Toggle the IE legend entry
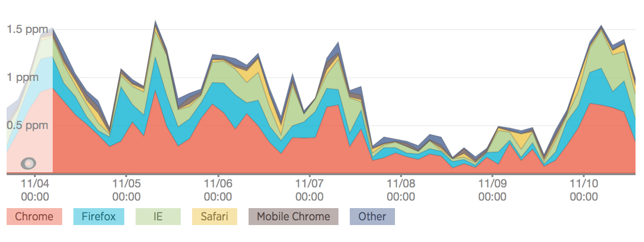Viewport: 644px width, 242px height. (x=158, y=217)
